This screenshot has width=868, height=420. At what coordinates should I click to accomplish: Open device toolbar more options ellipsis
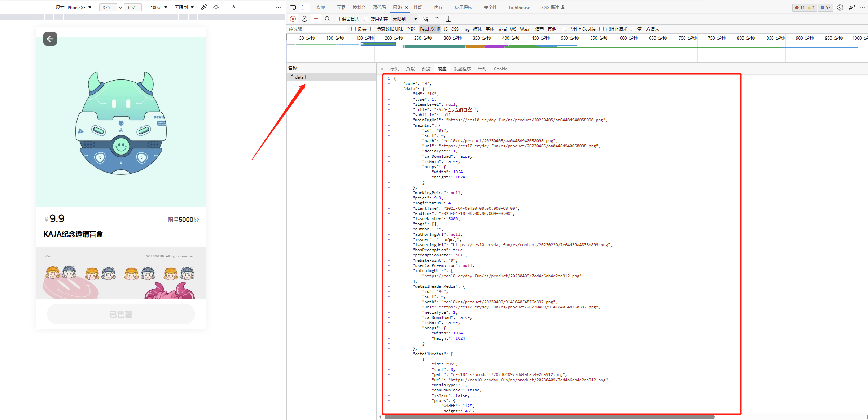tap(279, 7)
